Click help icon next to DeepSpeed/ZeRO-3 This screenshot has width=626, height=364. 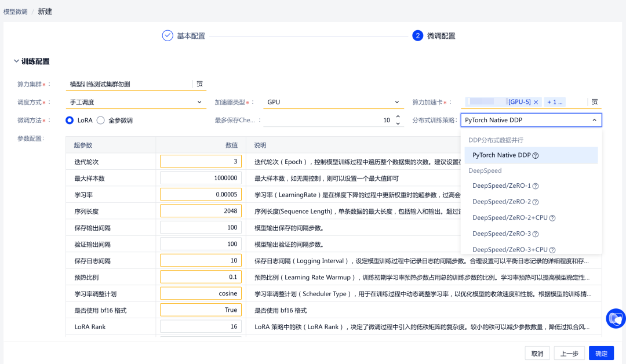pyautogui.click(x=536, y=234)
